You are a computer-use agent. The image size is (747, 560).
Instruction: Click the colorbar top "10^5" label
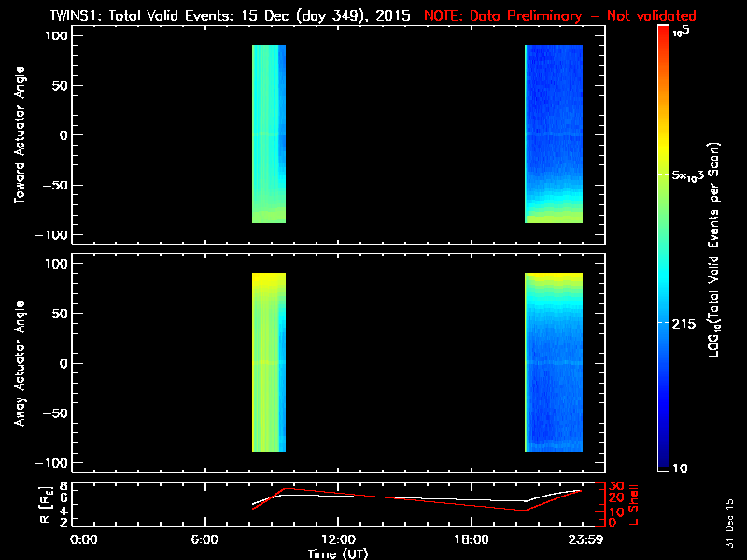point(682,32)
